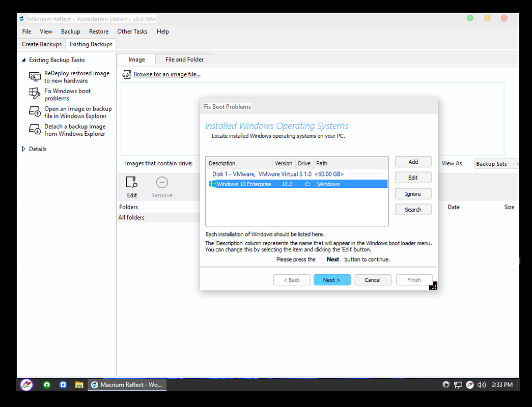Image resolution: width=532 pixels, height=407 pixels.
Task: Click the Open an image in Explorer icon
Action: [x=35, y=111]
